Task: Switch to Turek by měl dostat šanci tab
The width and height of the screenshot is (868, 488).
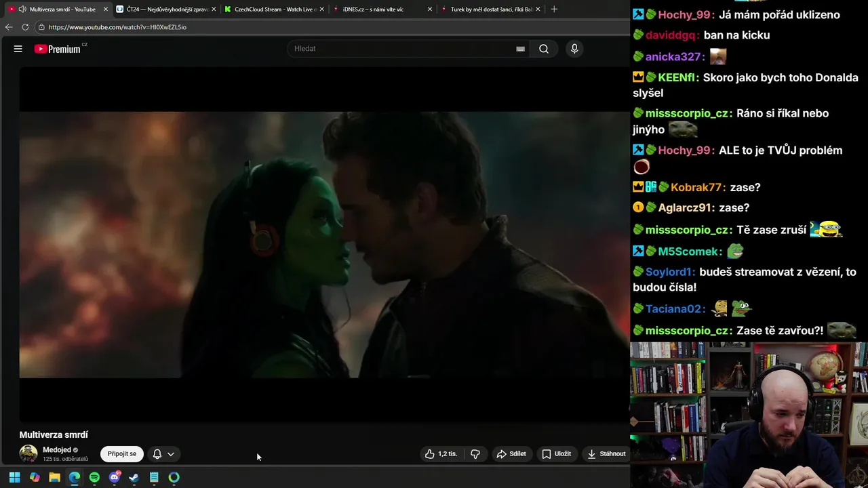Action: (x=490, y=9)
